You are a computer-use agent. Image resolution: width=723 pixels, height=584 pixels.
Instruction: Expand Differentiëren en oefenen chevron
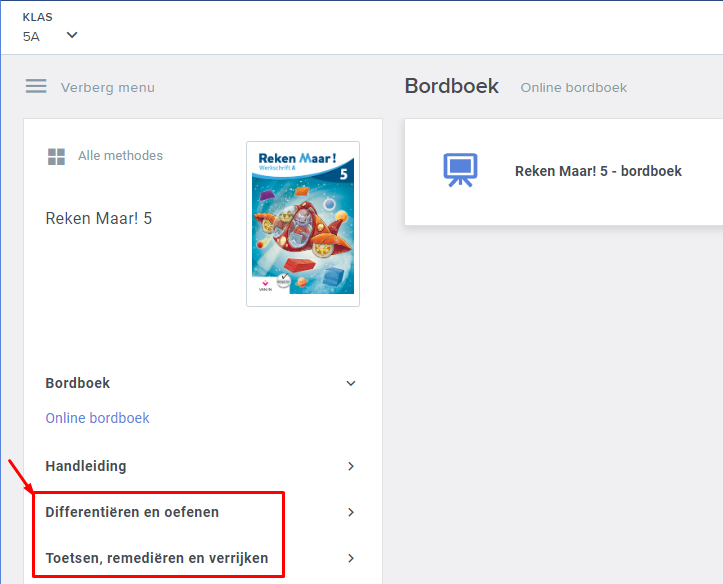(350, 512)
